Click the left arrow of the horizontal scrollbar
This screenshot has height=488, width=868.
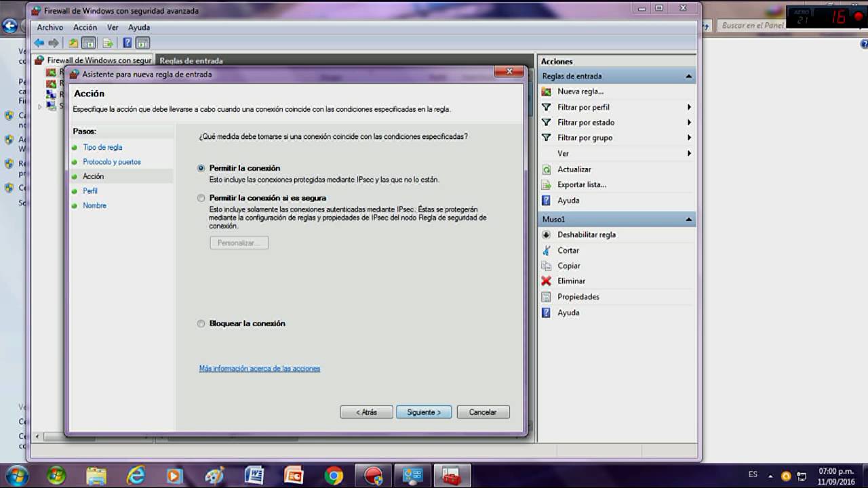(x=37, y=436)
